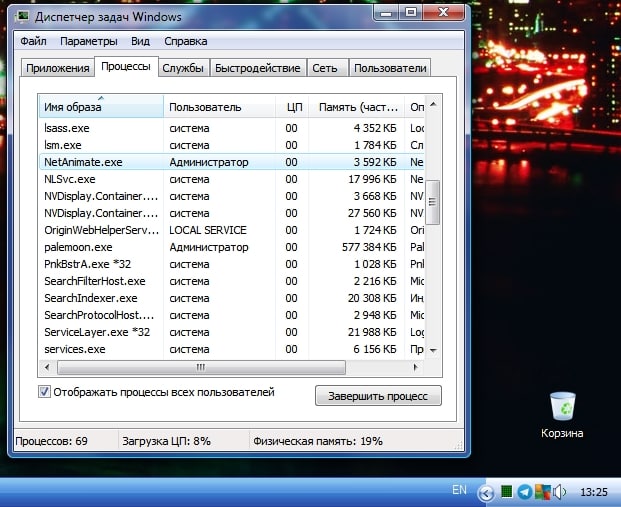This screenshot has width=621, height=507.
Task: Click the taskbar clock 13:25
Action: point(593,492)
